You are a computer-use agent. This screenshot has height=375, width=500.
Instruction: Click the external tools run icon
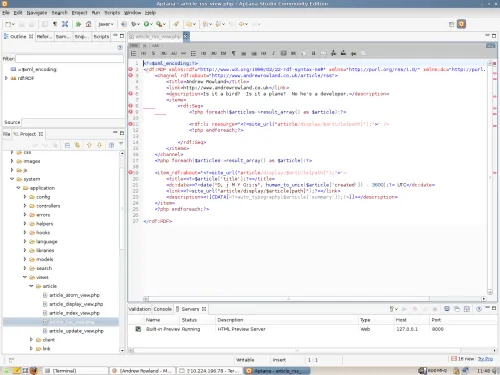[x=159, y=24]
